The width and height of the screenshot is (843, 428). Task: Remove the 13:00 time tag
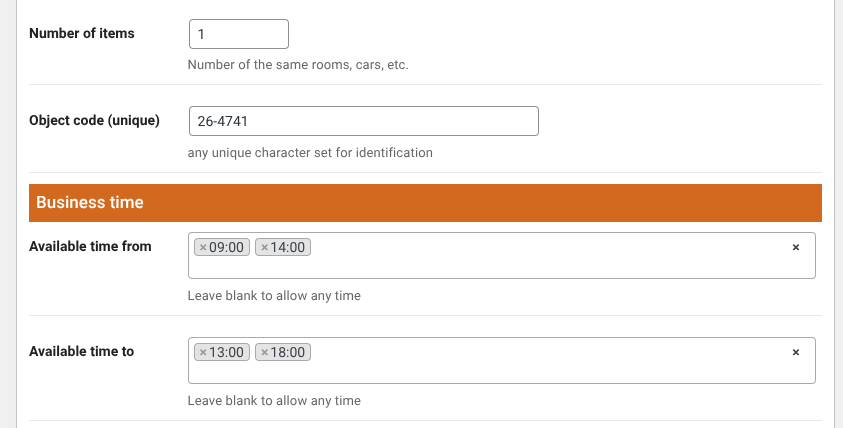[x=203, y=352]
